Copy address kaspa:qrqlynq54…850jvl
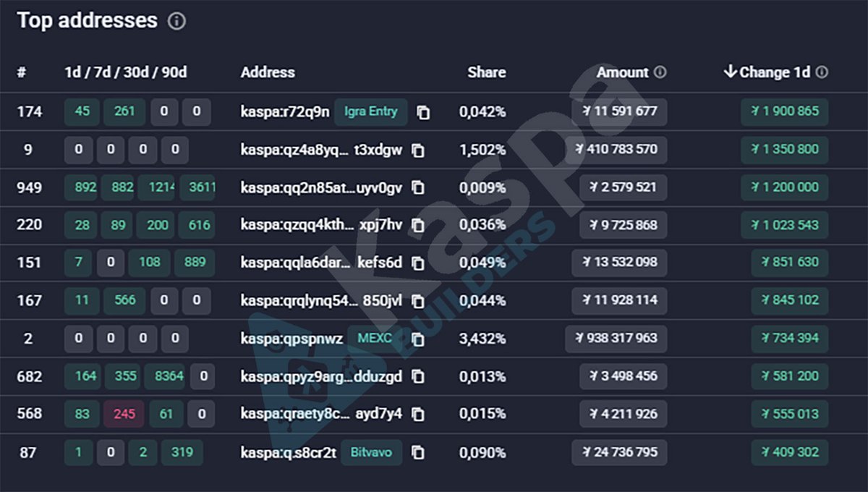Viewport: 868px width, 492px height. [x=417, y=301]
